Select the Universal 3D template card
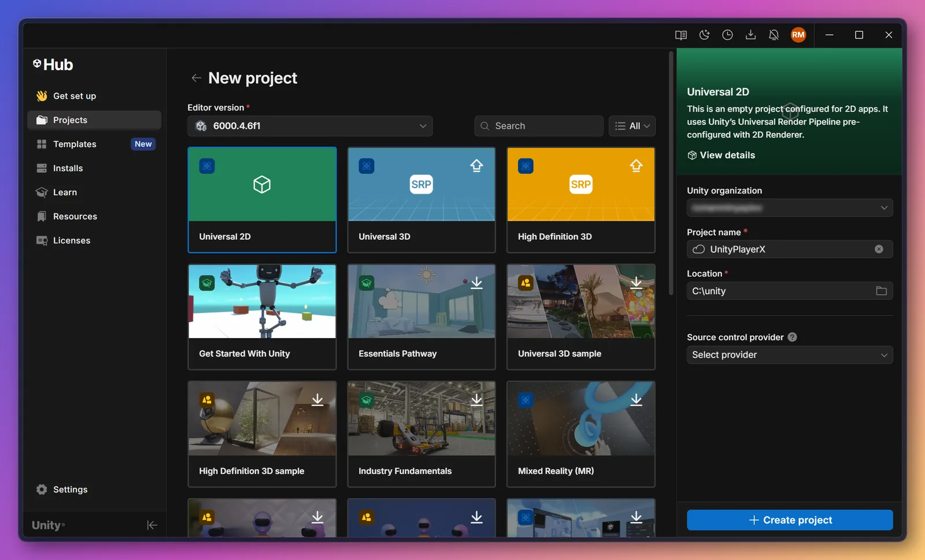925x560 pixels. click(421, 200)
